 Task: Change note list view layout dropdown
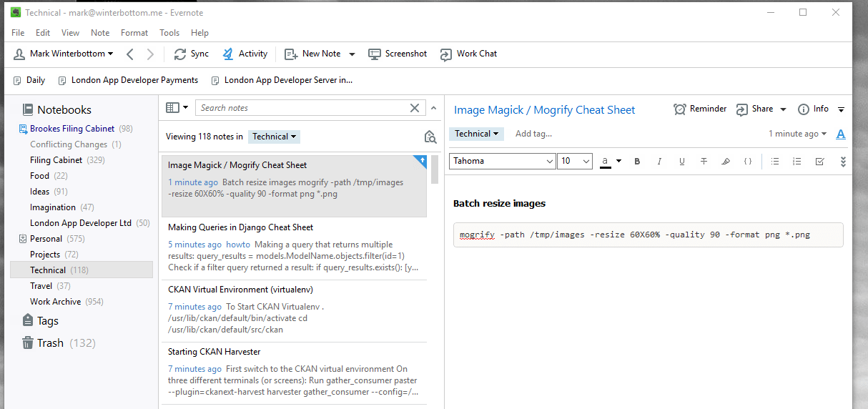coord(177,108)
